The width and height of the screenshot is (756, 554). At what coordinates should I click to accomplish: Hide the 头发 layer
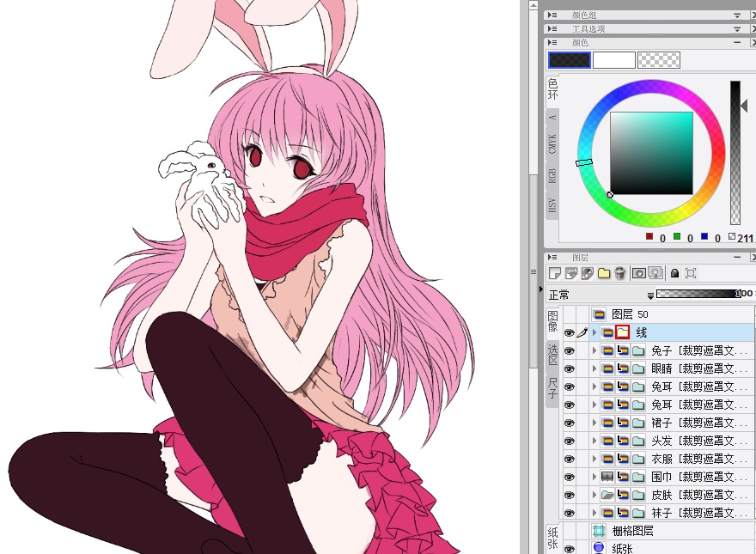570,441
